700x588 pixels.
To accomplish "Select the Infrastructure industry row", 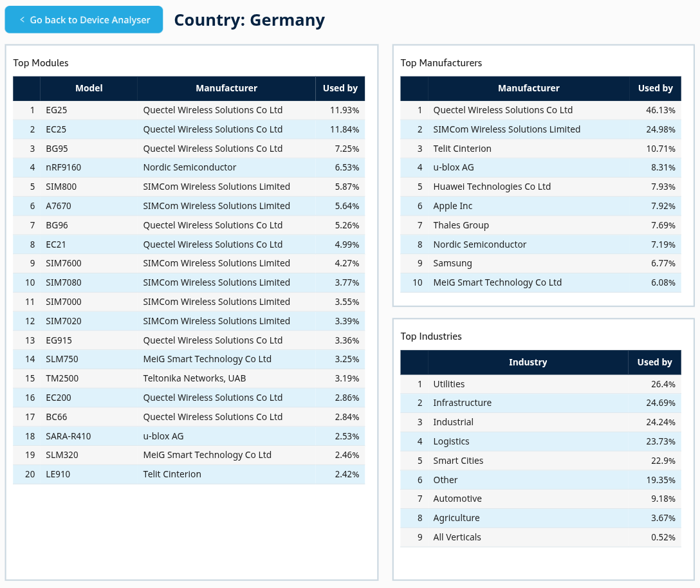I will click(540, 403).
